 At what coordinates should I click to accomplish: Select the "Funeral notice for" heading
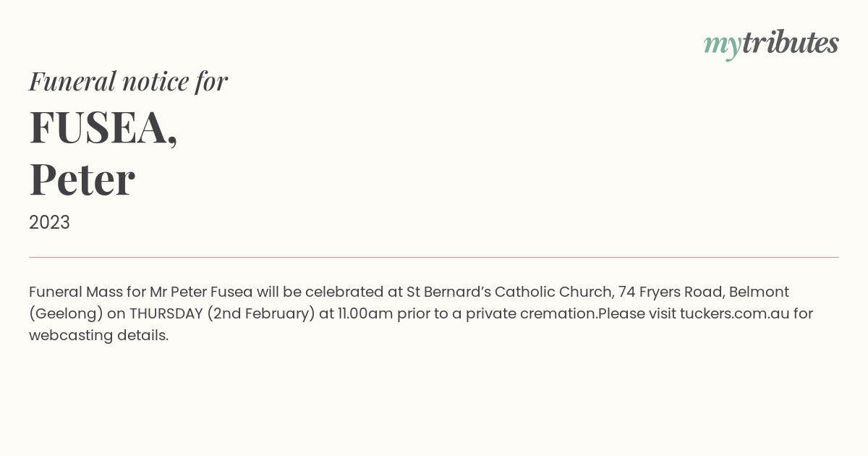pyautogui.click(x=128, y=81)
